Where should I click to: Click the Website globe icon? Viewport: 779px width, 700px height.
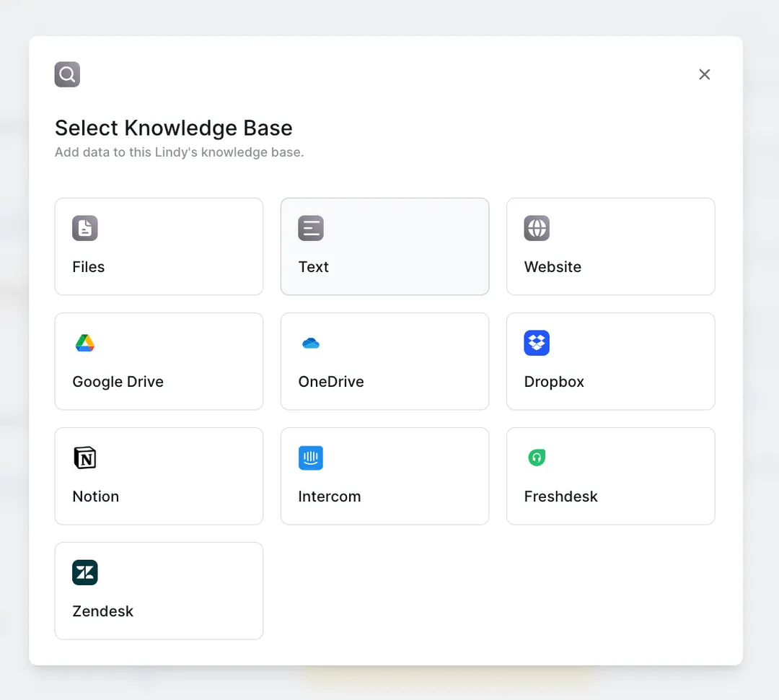(x=537, y=228)
